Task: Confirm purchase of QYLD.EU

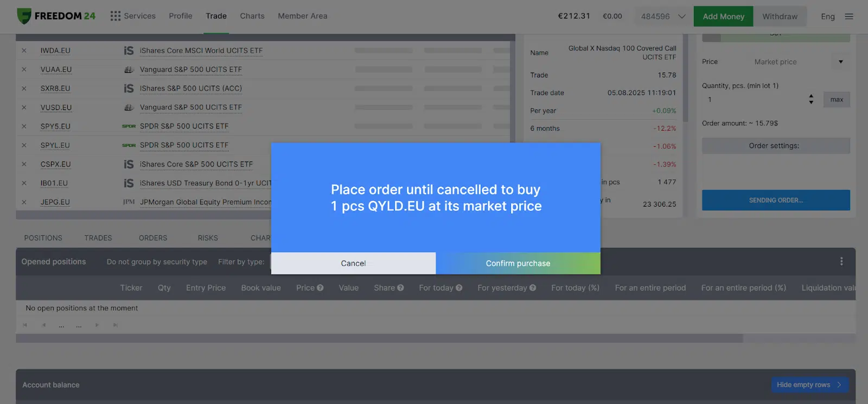Action: point(518,264)
